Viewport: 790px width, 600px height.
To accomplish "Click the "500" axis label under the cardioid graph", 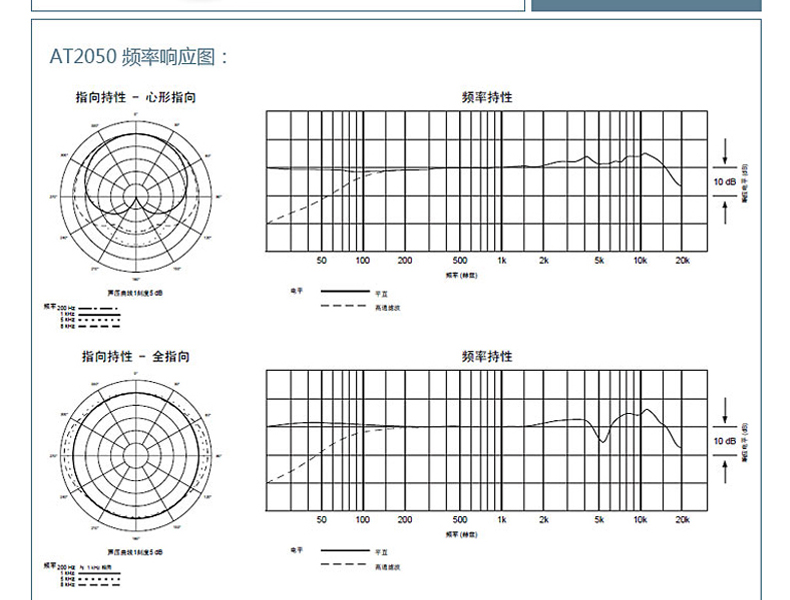I will (459, 260).
